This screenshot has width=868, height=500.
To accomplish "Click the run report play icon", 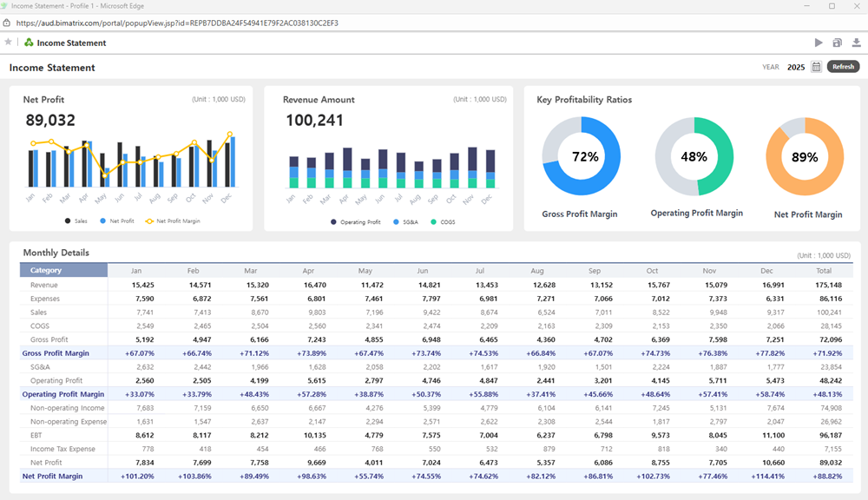I will (819, 43).
